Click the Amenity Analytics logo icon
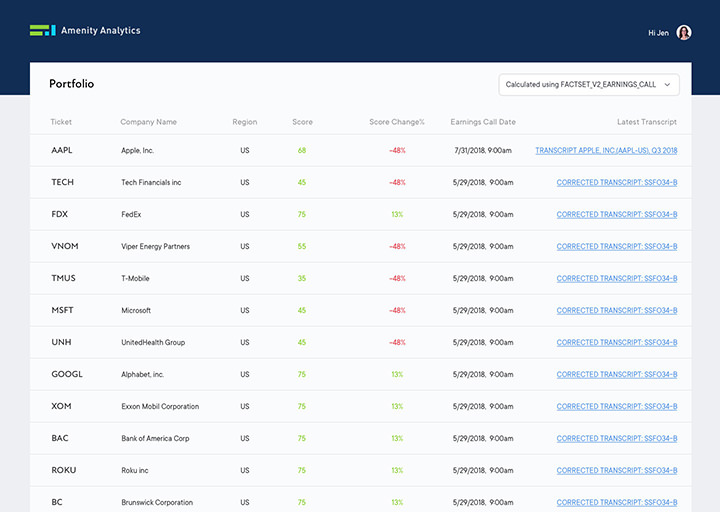This screenshot has height=512, width=720. click(43, 30)
